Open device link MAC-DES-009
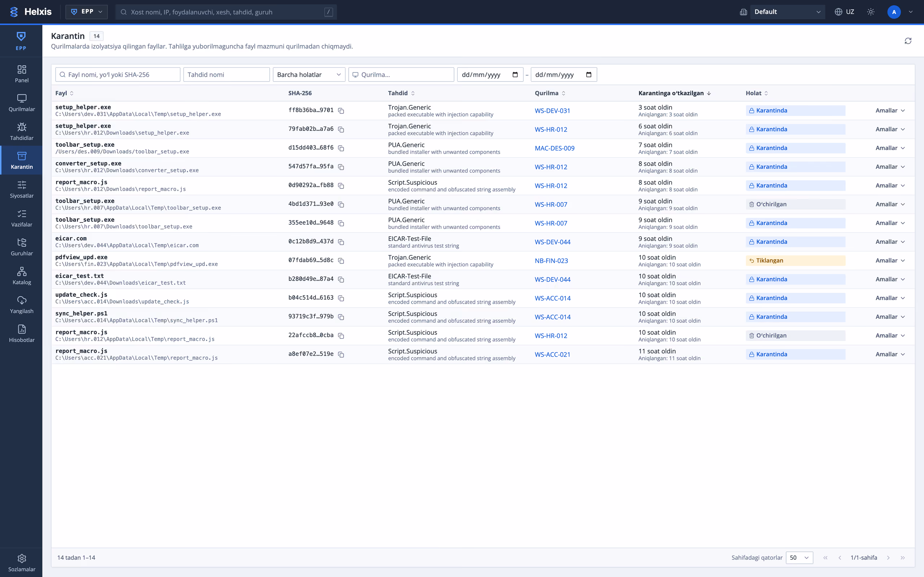The image size is (924, 577). 554,148
